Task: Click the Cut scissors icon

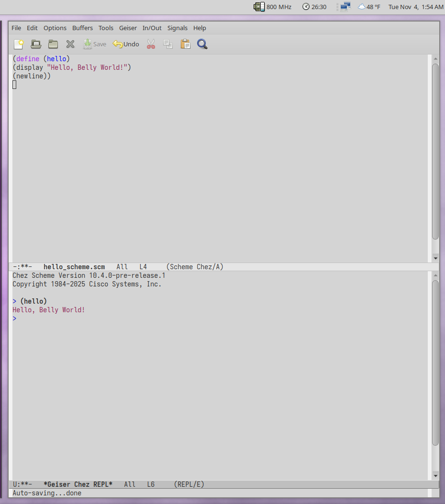Action: click(x=151, y=44)
